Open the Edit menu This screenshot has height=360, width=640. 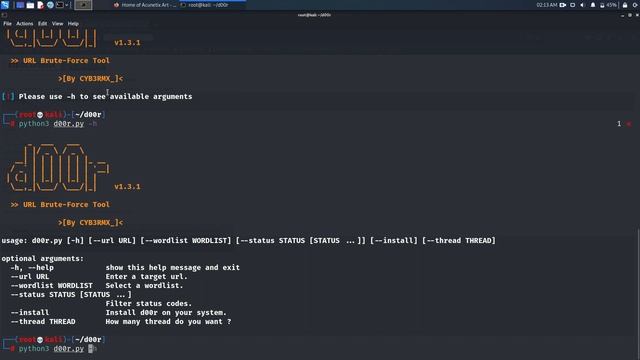(x=42, y=24)
